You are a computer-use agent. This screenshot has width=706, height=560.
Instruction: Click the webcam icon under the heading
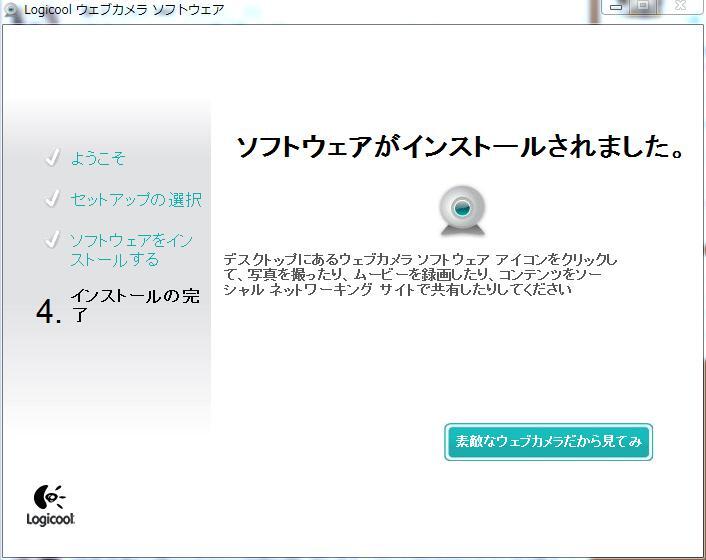[x=462, y=211]
